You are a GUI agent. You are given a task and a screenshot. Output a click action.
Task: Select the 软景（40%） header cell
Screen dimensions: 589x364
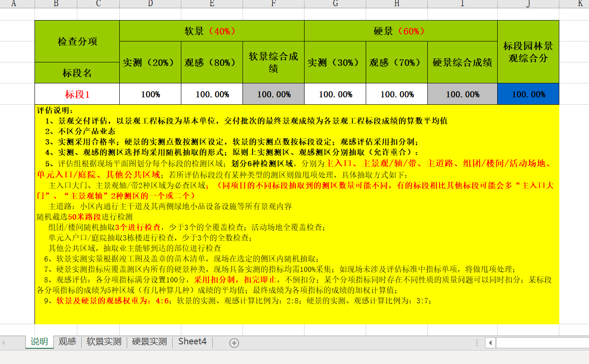[212, 31]
